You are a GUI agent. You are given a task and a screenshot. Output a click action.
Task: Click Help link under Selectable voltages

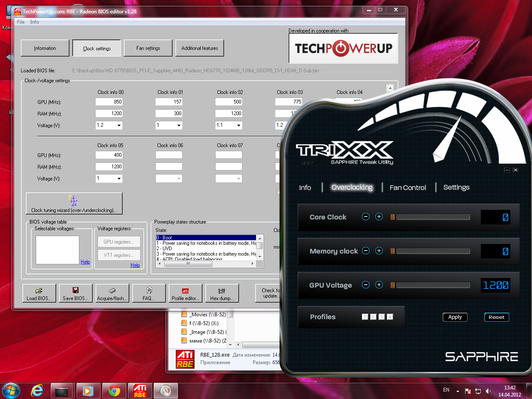85,261
